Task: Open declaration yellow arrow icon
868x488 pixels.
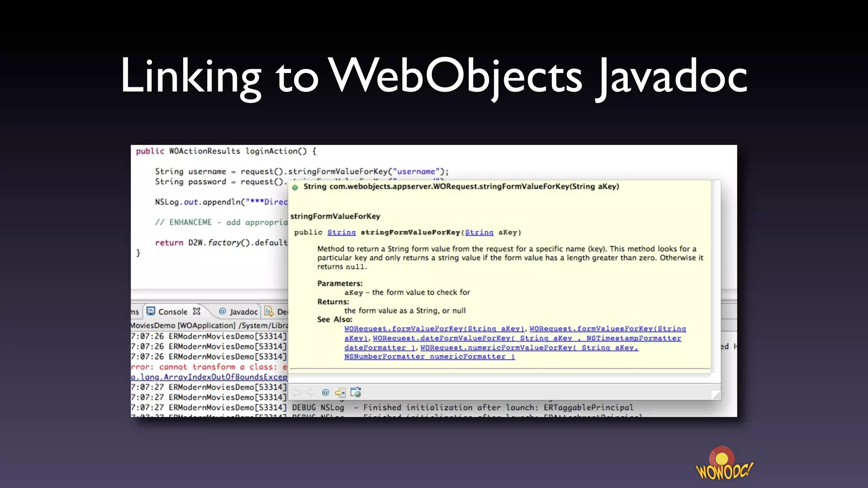Action: pyautogui.click(x=340, y=393)
